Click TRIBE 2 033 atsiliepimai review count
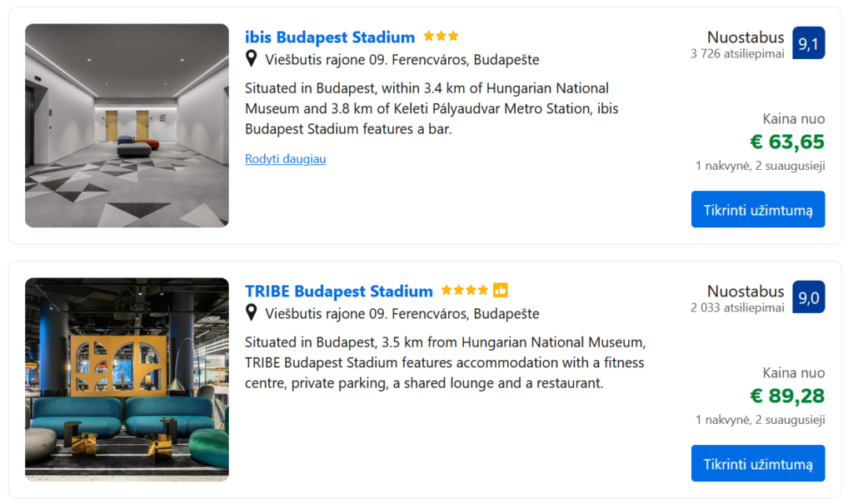The width and height of the screenshot is (853, 504). click(736, 308)
